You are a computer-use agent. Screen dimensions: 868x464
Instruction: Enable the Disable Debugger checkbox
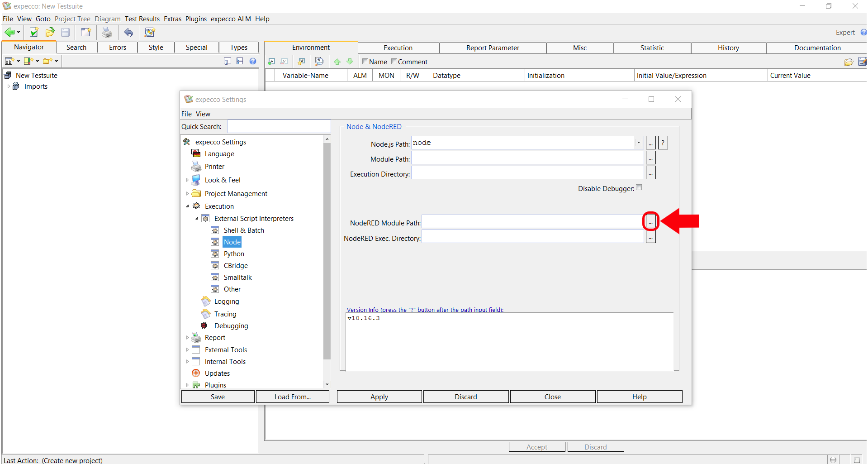pyautogui.click(x=639, y=187)
